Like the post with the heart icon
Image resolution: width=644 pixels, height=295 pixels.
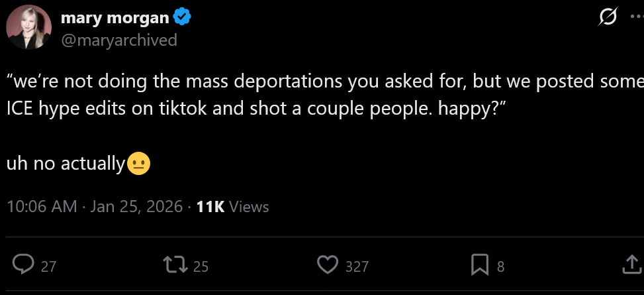pyautogui.click(x=328, y=266)
